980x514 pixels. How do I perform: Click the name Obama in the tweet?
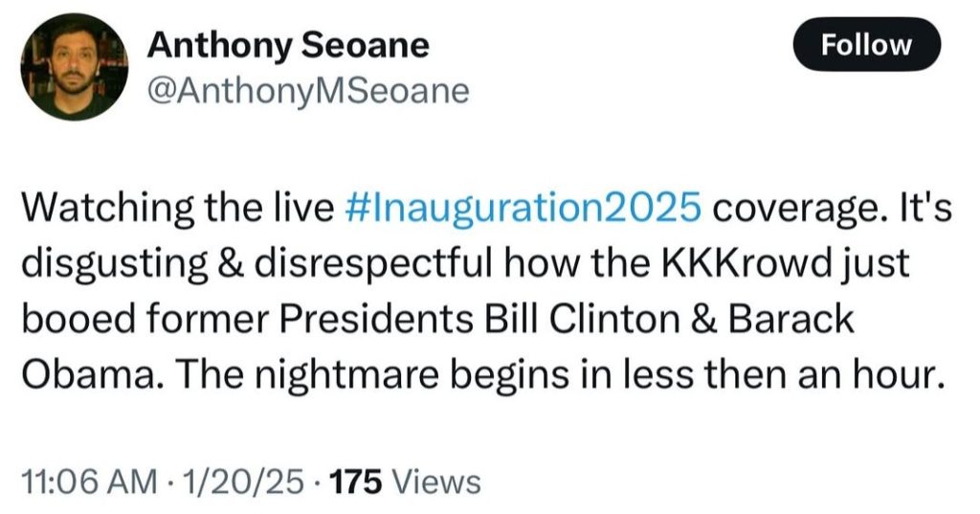coord(82,371)
